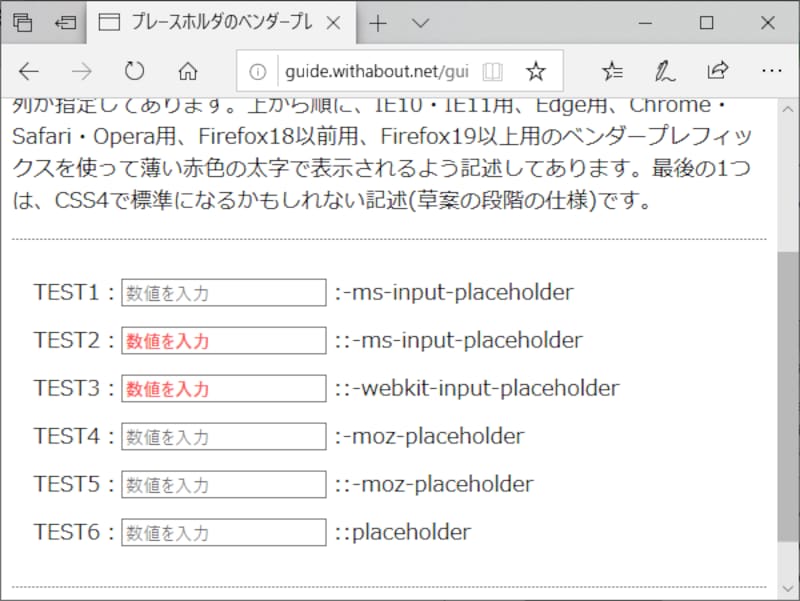800x601 pixels.
Task: Click inside the TEST1 number input
Action: click(x=222, y=292)
